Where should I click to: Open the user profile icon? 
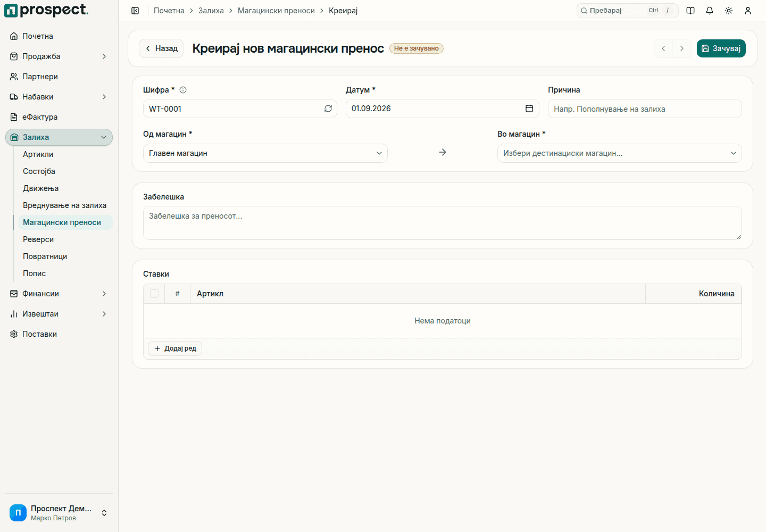[748, 11]
